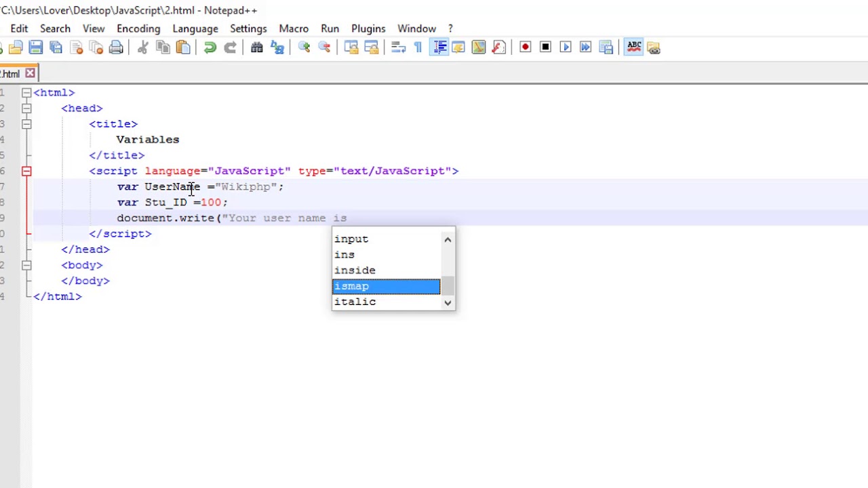The image size is (868, 488).
Task: Click the Paste clipboard icon
Action: coord(183,47)
